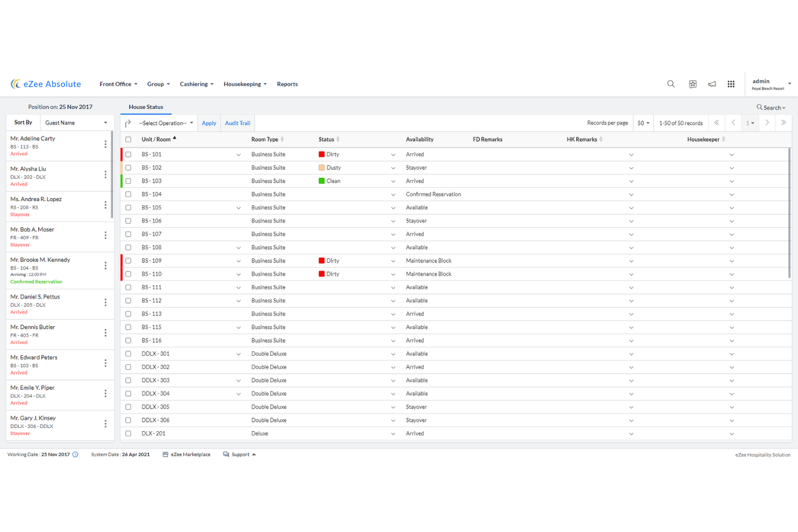Open eZee Marketplace link
Screen dimensions: 798x532
click(x=187, y=454)
